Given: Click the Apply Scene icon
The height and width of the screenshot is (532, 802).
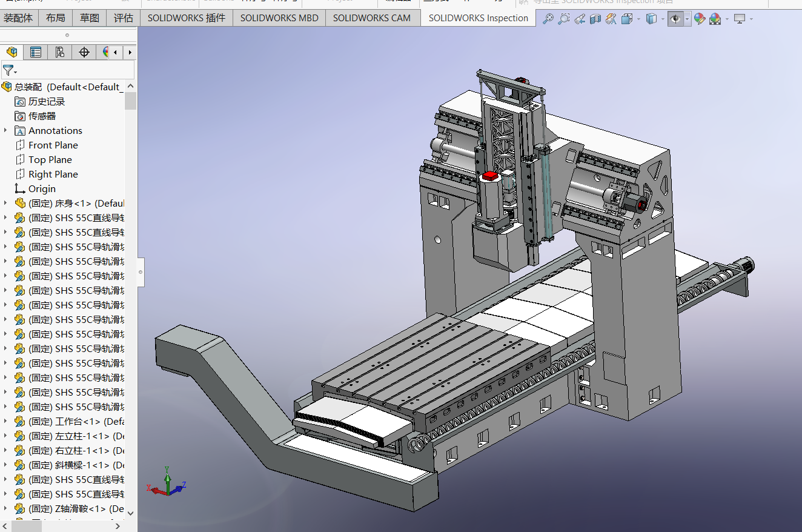Looking at the screenshot, I should point(715,19).
